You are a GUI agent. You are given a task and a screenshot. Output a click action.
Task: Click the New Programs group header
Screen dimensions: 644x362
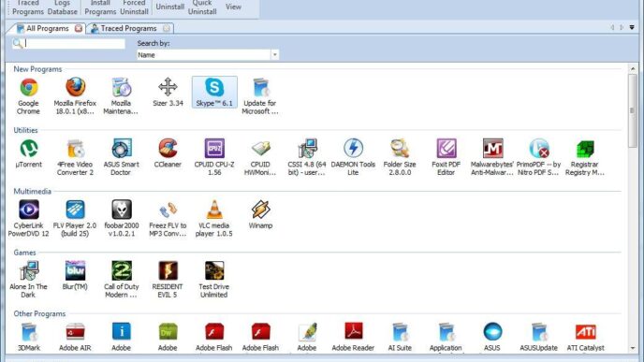pos(37,69)
